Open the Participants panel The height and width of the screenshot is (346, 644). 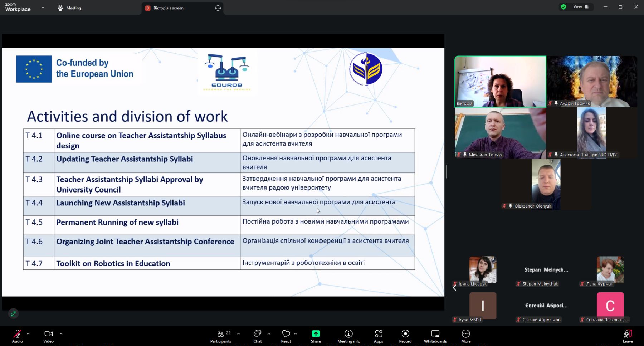tap(221, 336)
